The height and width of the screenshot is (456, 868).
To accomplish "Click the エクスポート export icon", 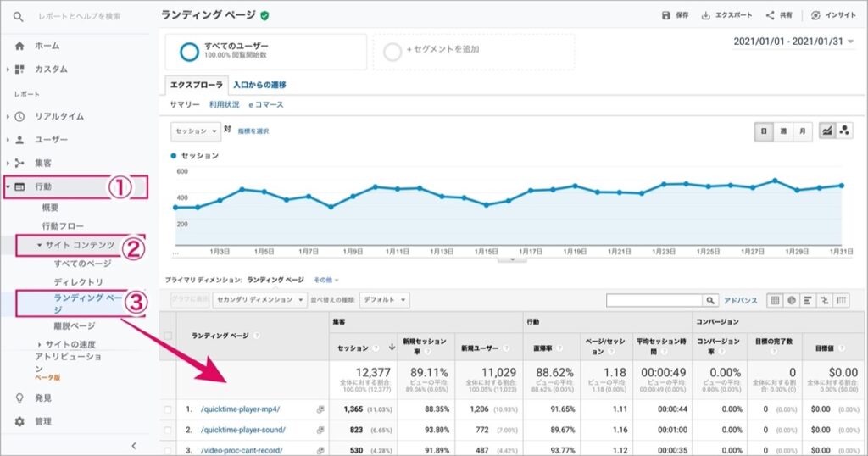I will tap(705, 15).
